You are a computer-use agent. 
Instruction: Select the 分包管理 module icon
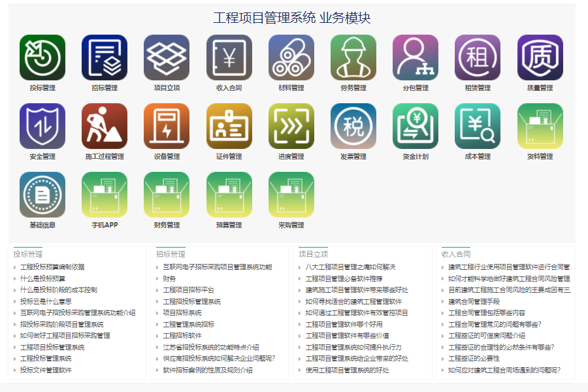tap(416, 57)
